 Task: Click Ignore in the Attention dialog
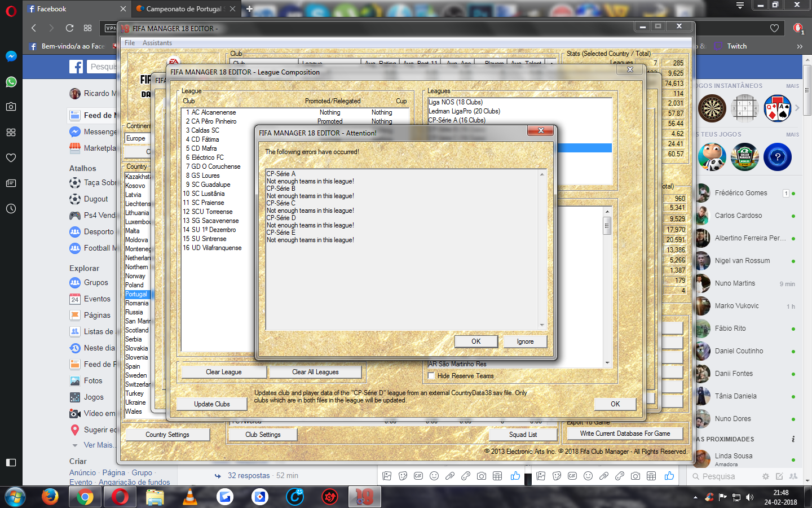[x=525, y=341]
